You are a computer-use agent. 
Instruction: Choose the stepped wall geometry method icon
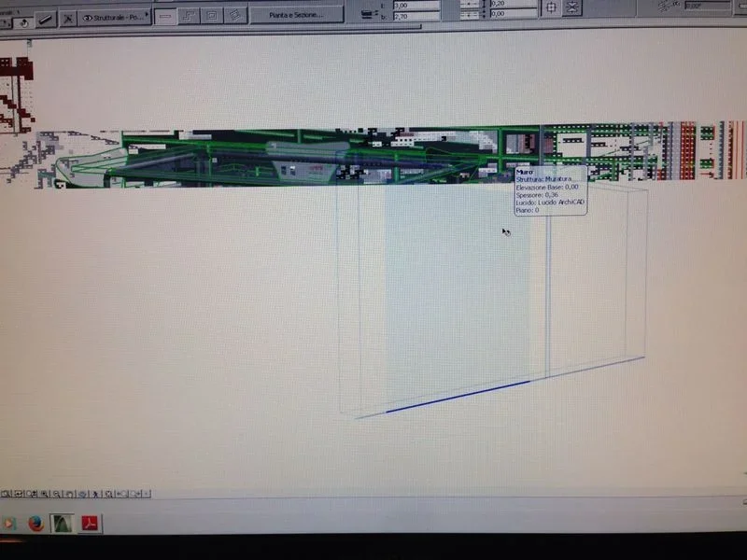point(189,16)
